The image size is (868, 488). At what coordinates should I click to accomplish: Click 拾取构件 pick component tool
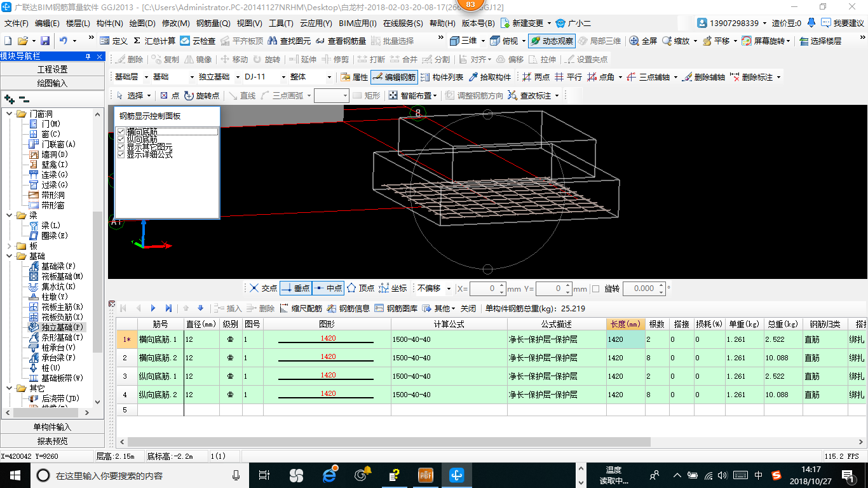click(489, 77)
